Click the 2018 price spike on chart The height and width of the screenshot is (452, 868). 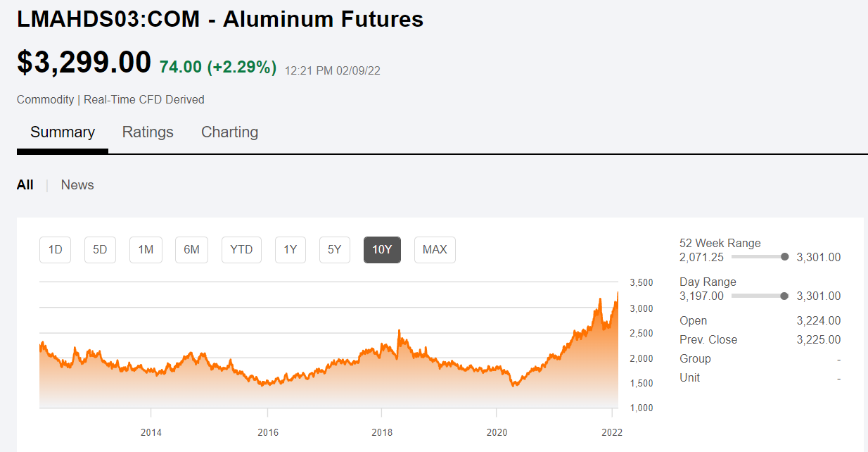399,331
